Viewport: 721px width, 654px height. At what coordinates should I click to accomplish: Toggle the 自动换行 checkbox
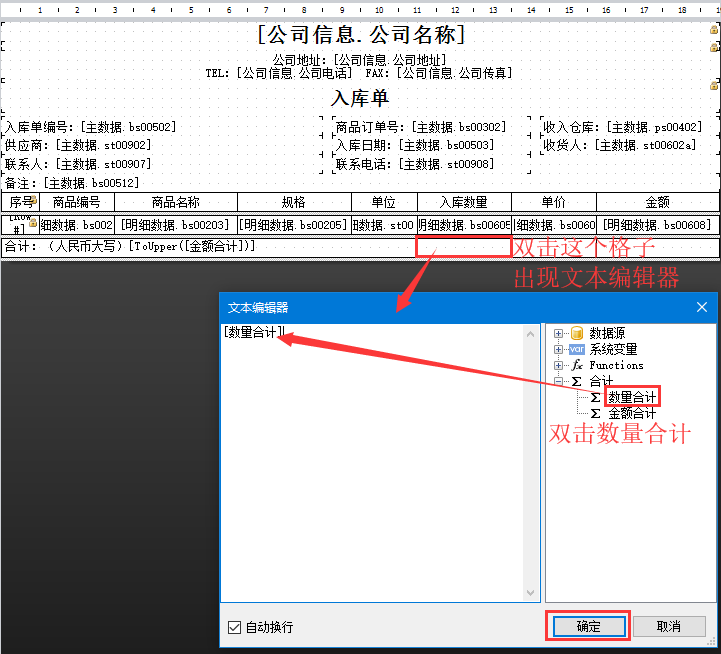tap(235, 627)
